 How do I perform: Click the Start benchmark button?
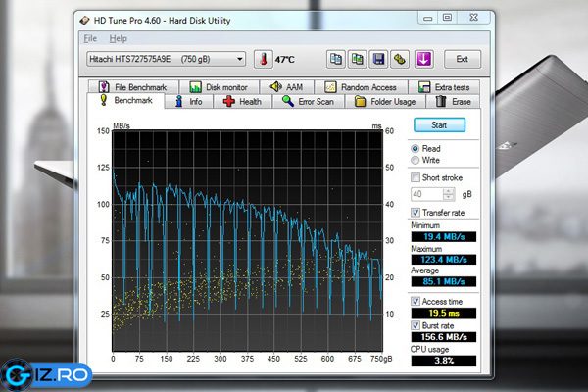439,124
